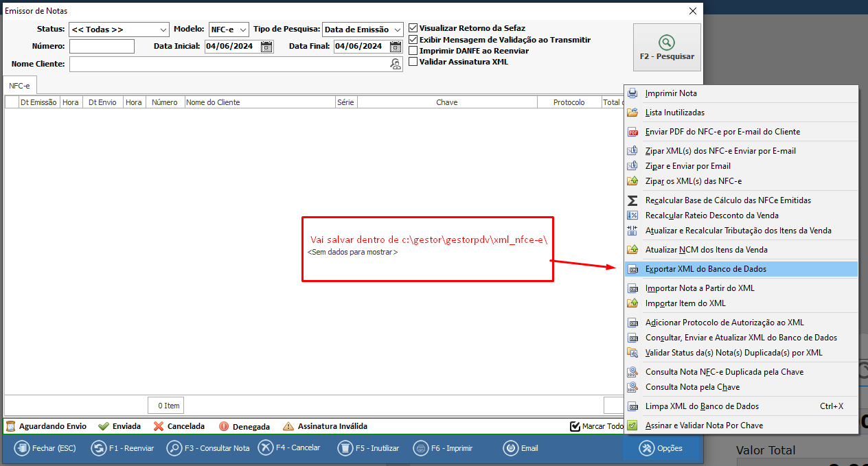The width and height of the screenshot is (868, 466).
Task: Choose Imprimir Nota from context menu
Action: pyautogui.click(x=670, y=93)
